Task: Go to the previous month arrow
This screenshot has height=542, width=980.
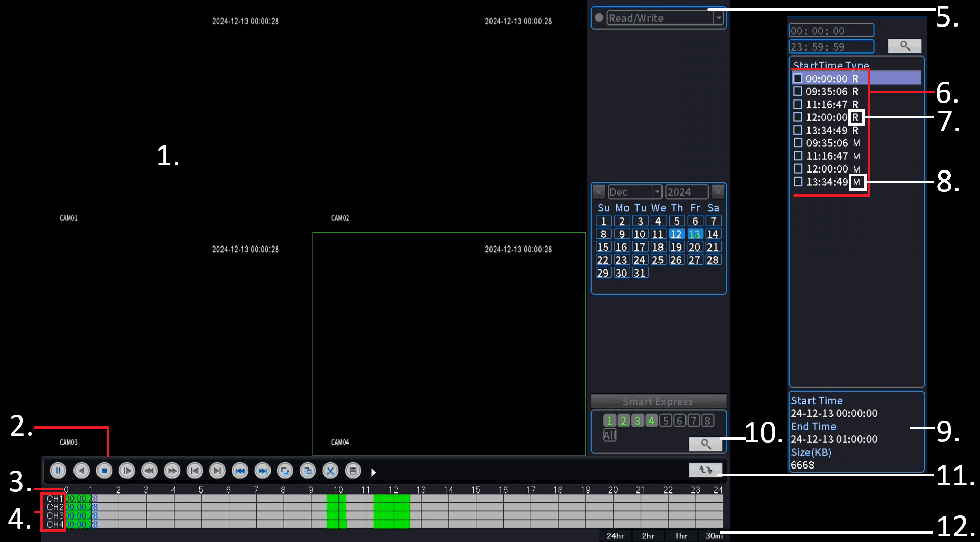Action: 599,192
